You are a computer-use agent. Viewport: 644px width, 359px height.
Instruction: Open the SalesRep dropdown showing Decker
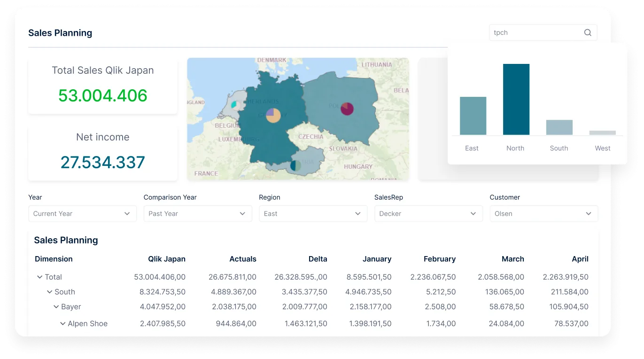(428, 213)
